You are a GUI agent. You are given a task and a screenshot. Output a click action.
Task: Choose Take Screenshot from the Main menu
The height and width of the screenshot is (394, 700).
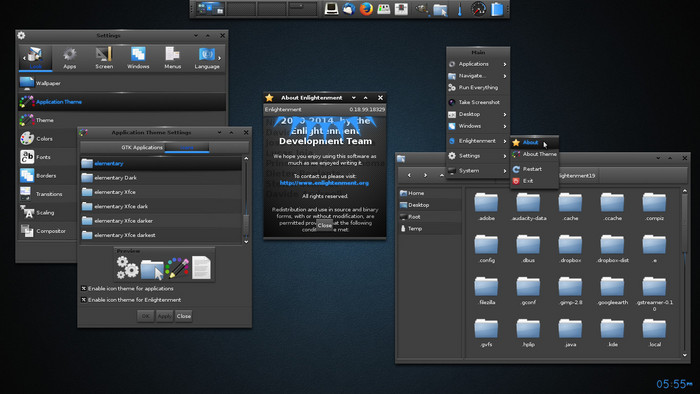[x=478, y=102]
